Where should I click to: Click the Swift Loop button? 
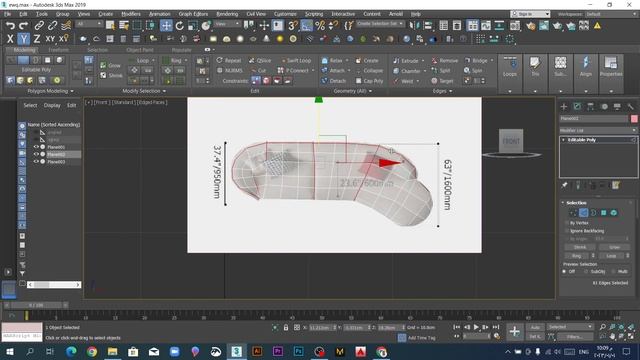295,60
